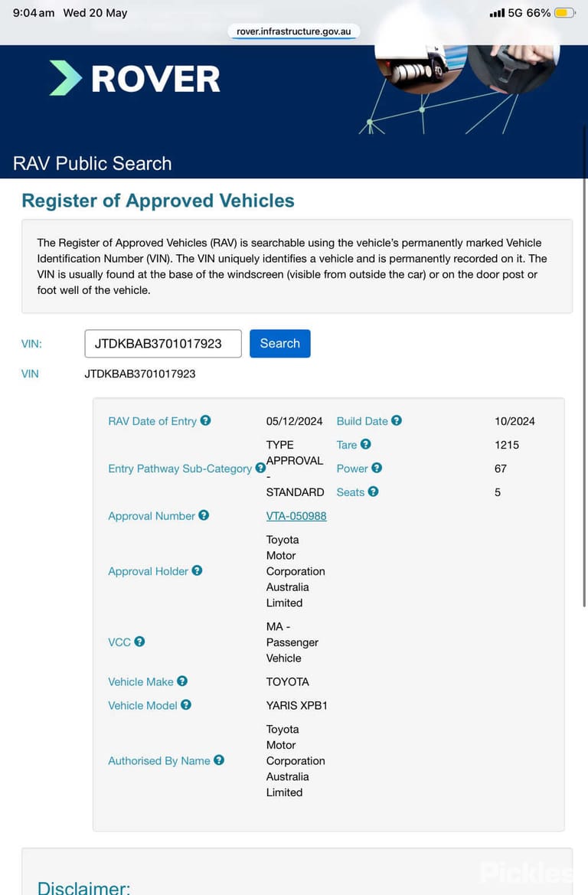Tap the rover.infrastructure.gov.au address bar

[x=294, y=31]
